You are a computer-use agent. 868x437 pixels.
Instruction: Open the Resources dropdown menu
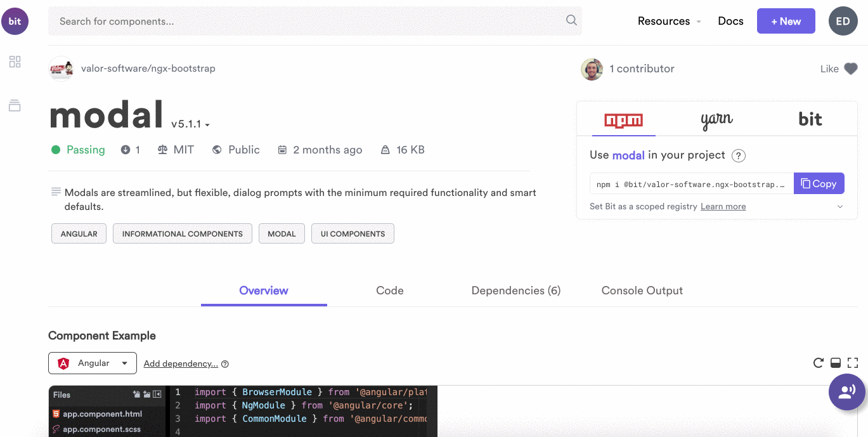[670, 21]
